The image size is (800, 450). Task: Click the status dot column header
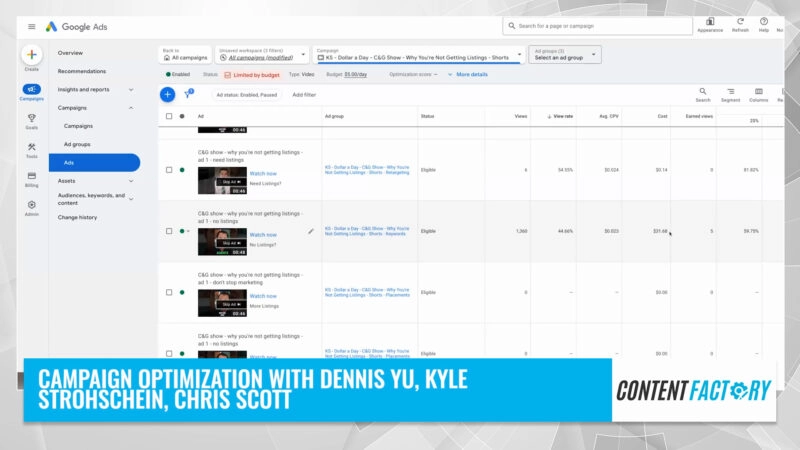point(182,116)
